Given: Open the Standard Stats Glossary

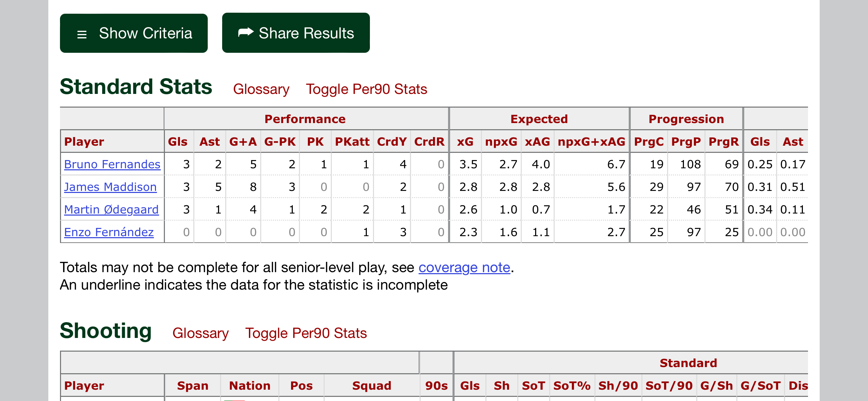Looking at the screenshot, I should pyautogui.click(x=261, y=89).
